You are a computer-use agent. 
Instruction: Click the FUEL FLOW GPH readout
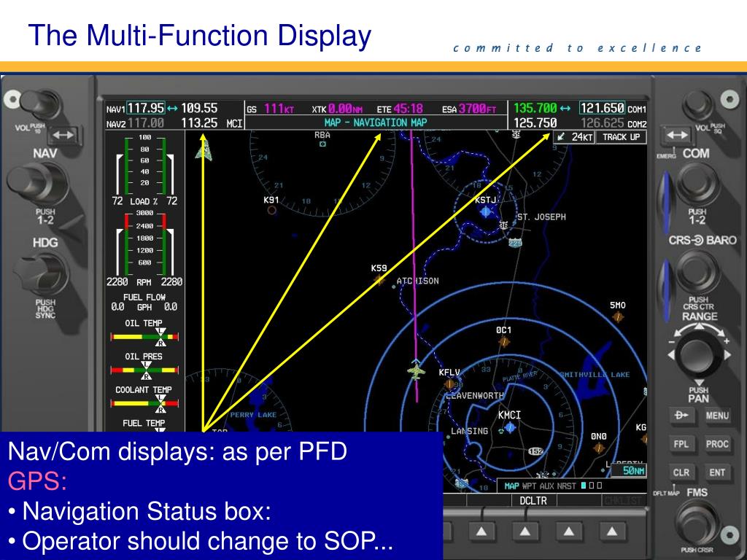(144, 303)
